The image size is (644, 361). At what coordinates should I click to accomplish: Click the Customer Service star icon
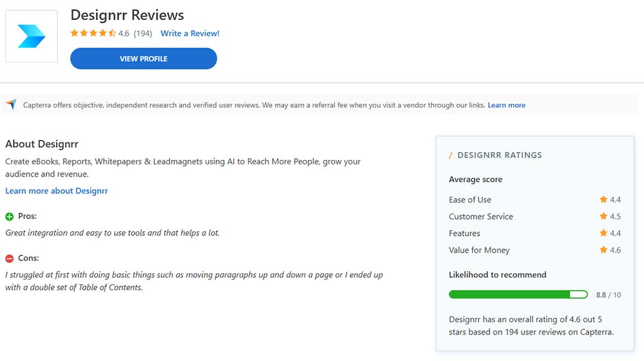[603, 217]
